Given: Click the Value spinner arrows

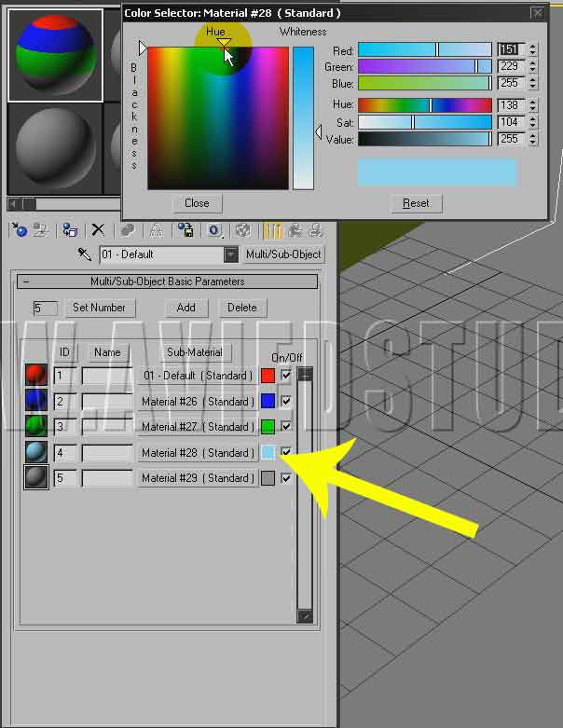Looking at the screenshot, I should (533, 139).
